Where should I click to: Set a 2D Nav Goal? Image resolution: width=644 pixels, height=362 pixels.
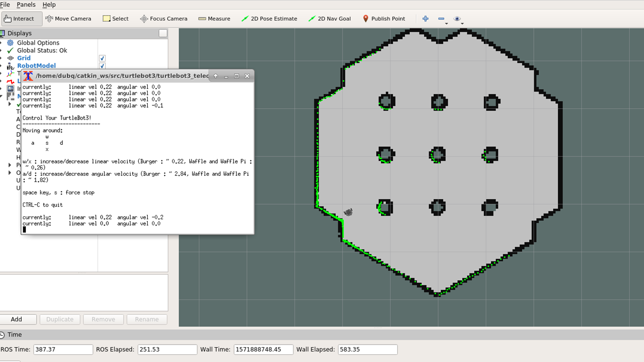tap(329, 19)
